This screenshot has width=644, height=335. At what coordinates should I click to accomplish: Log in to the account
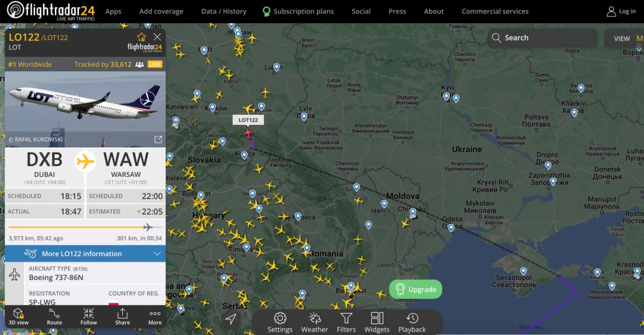(621, 11)
